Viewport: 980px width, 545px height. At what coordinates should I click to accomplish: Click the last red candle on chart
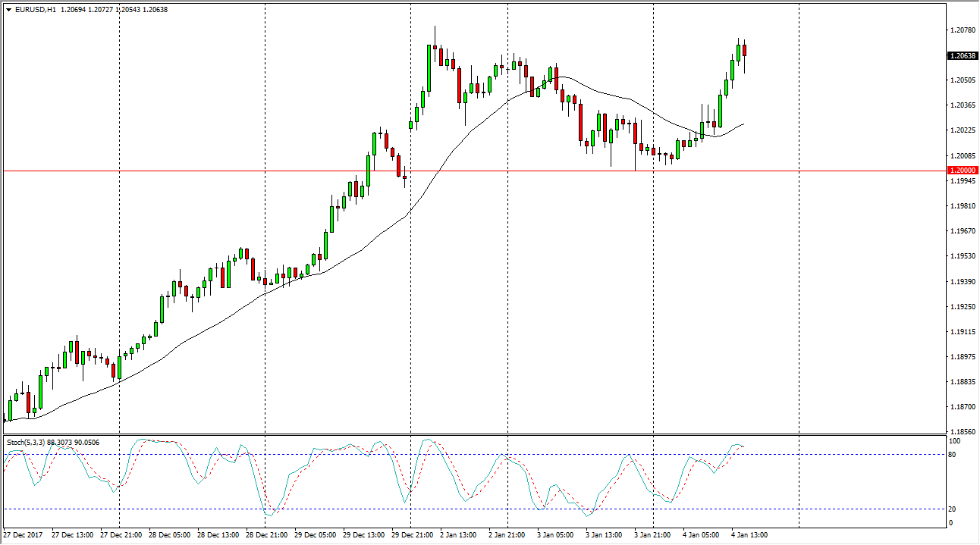coord(745,50)
